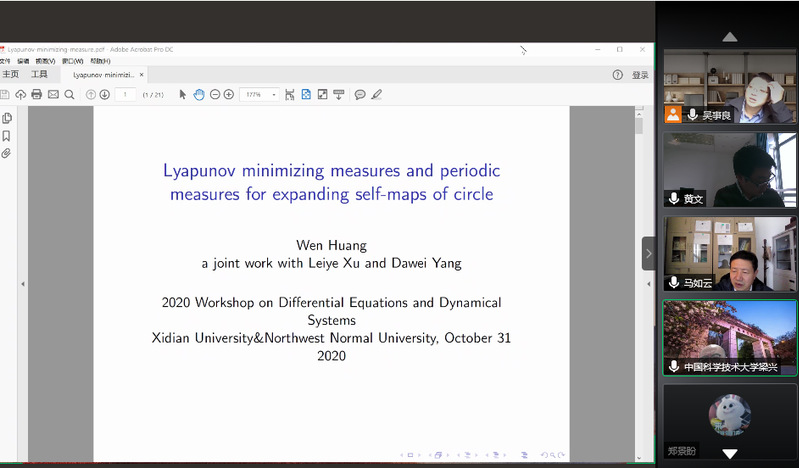The width and height of the screenshot is (799, 468).
Task: Open the 视图(V) menu
Action: click(x=46, y=61)
